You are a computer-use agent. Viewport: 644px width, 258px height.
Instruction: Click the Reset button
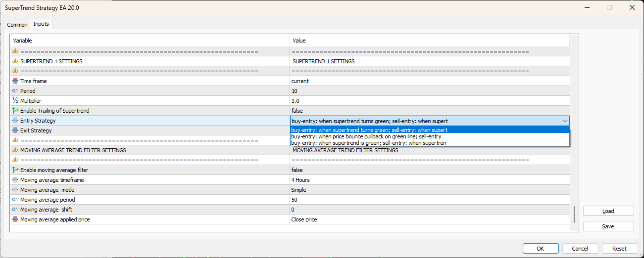pyautogui.click(x=619, y=249)
